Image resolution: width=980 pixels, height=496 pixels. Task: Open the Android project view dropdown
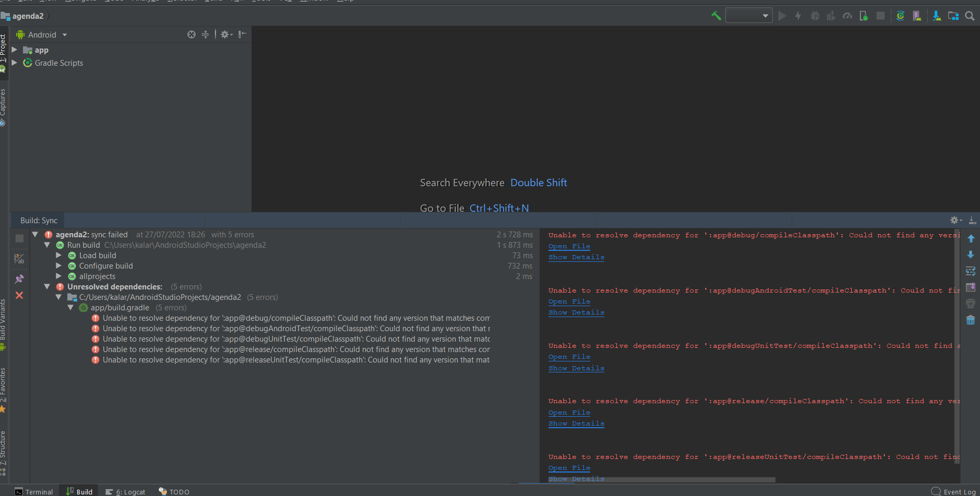point(42,35)
